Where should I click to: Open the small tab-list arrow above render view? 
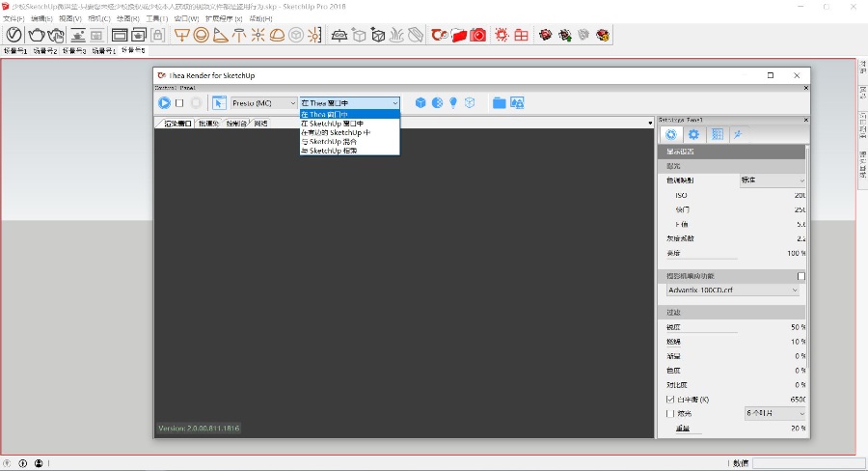coord(650,123)
